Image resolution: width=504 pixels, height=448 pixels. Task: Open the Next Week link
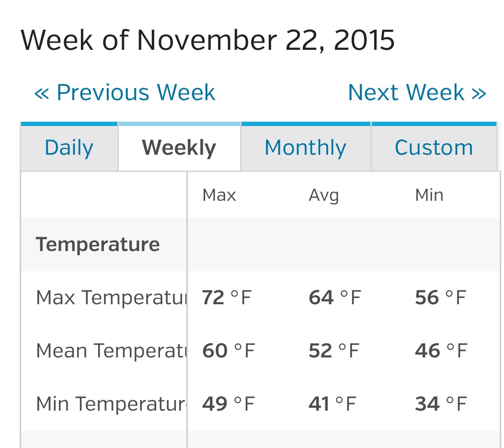pos(417,92)
